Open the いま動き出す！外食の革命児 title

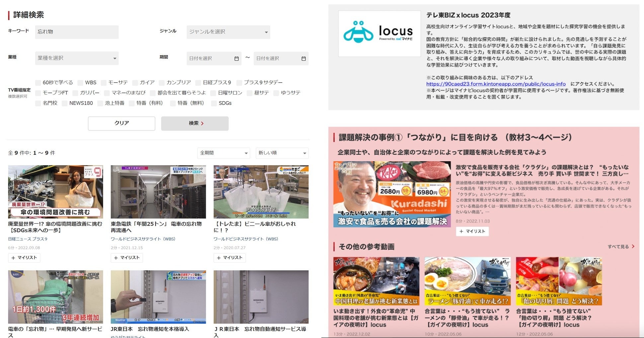click(376, 318)
